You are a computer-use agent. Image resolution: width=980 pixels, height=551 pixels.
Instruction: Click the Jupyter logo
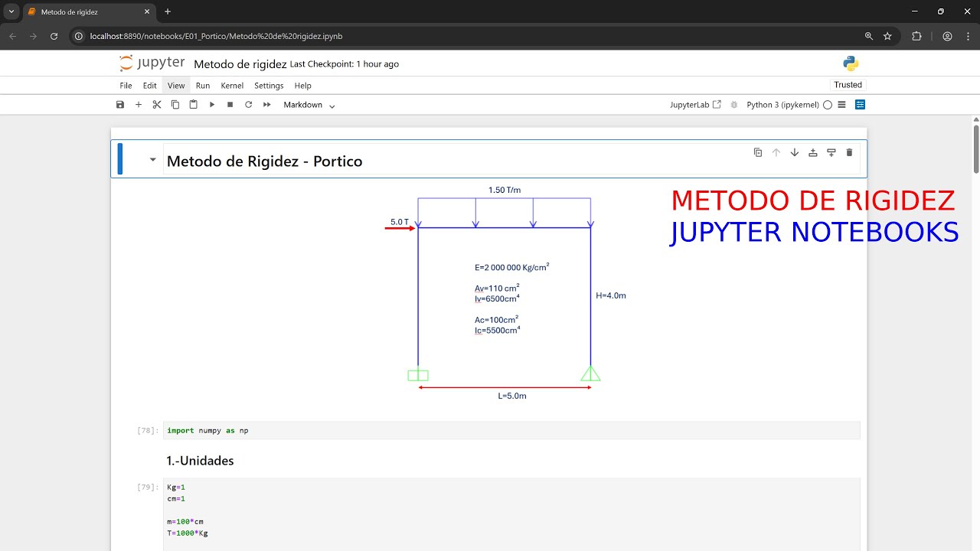click(x=152, y=64)
